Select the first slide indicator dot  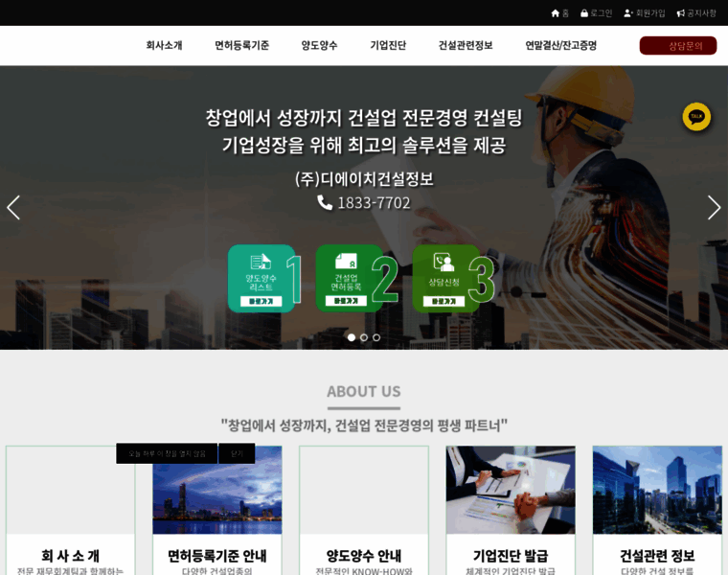pos(352,337)
